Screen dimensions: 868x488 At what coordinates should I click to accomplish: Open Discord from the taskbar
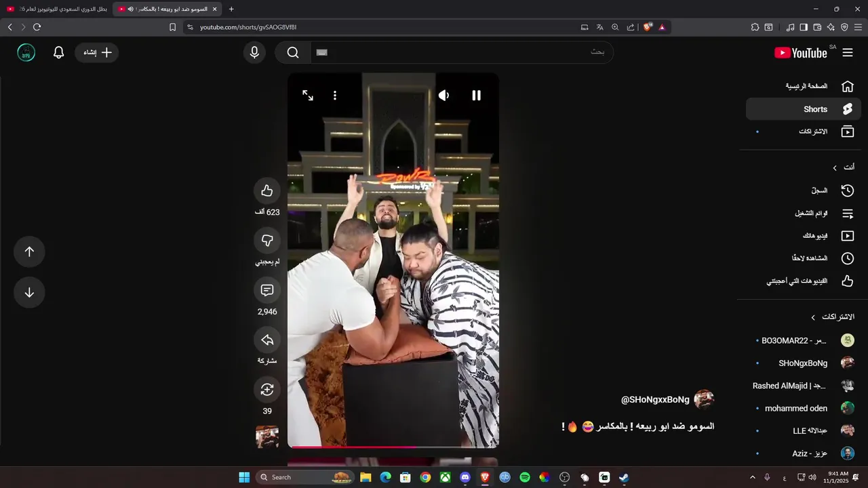click(465, 477)
